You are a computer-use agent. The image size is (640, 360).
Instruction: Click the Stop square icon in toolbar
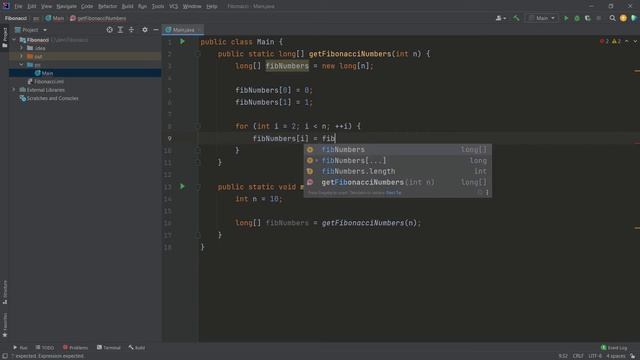coord(599,18)
